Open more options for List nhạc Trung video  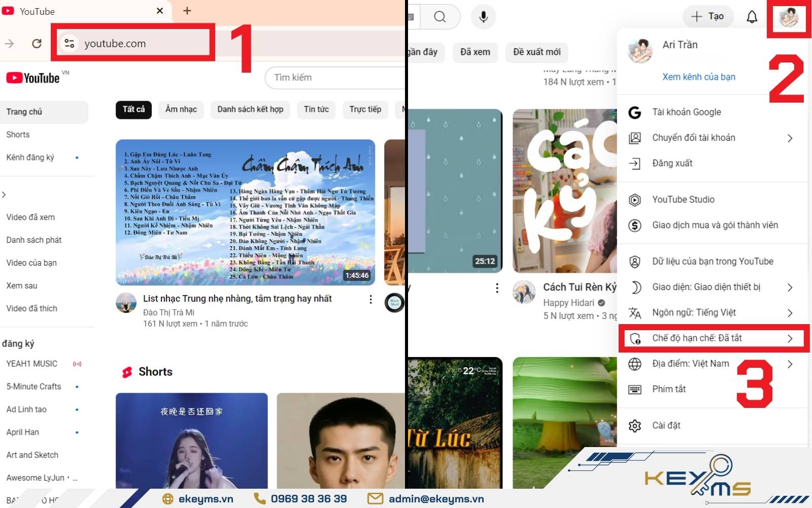pos(371,300)
